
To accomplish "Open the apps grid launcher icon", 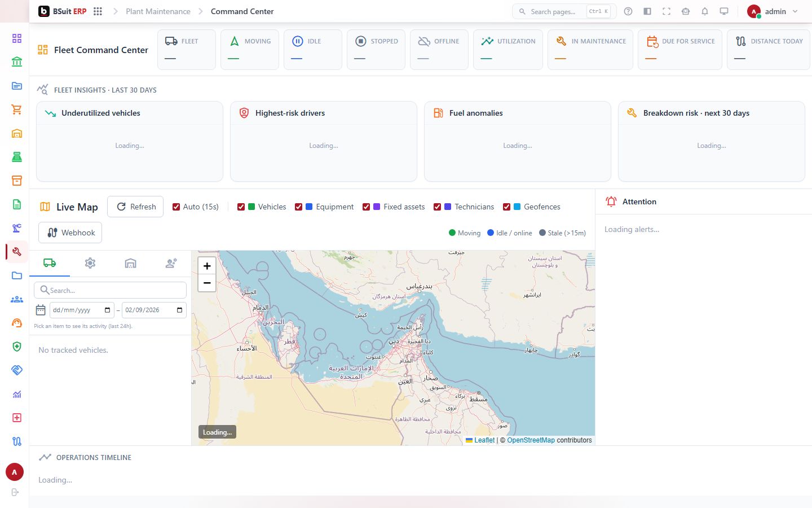I will [98, 11].
